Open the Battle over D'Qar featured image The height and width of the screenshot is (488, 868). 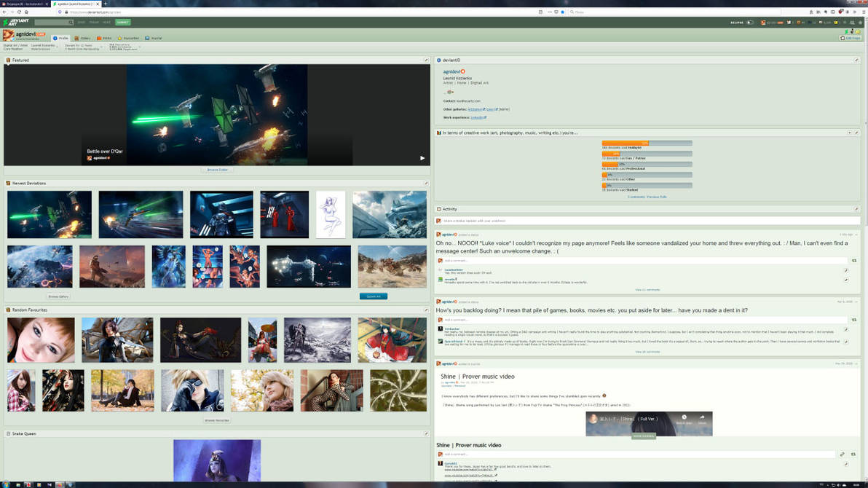click(217, 114)
